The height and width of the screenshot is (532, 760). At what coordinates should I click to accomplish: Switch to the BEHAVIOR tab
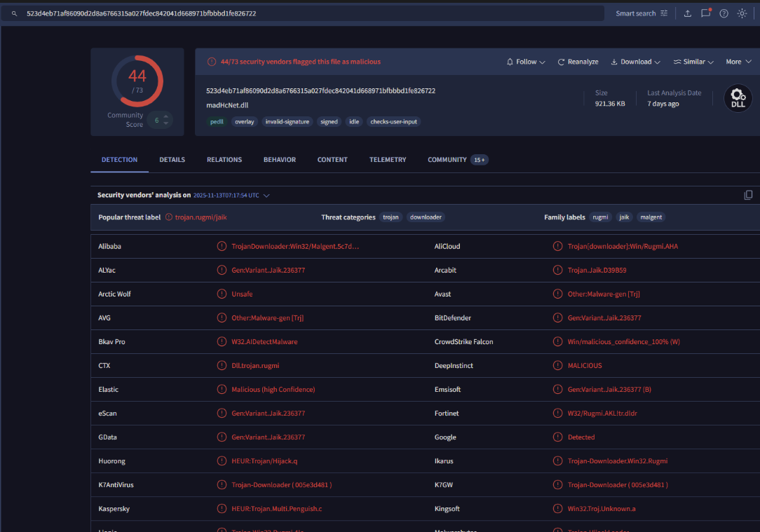280,160
